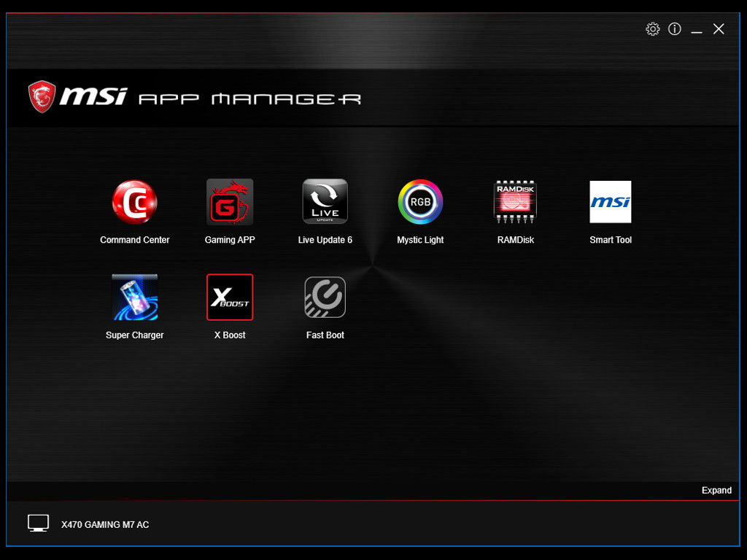The height and width of the screenshot is (560, 747).
Task: Open Live Update 6
Action: click(x=325, y=202)
